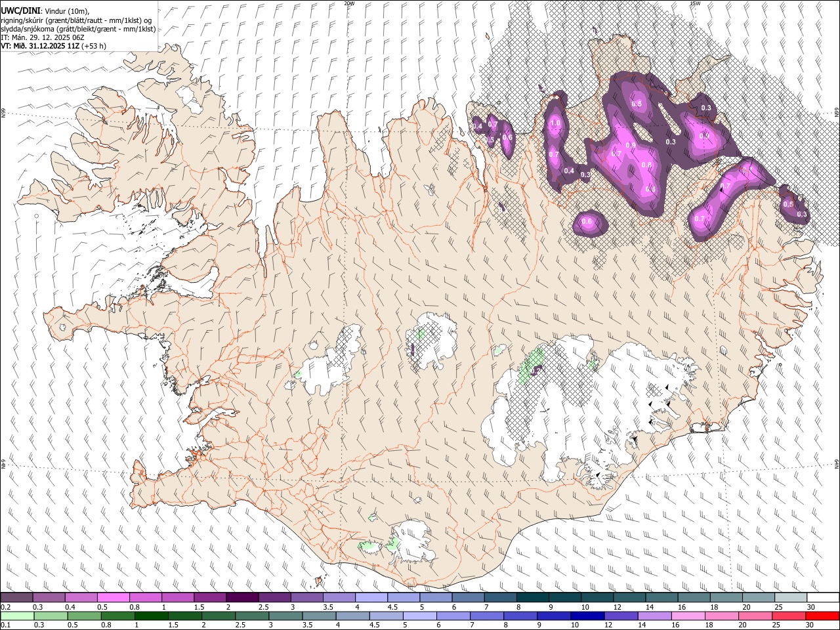
Task: Click the deep blue 10 swatch in the bottom legend row
Action: pyautogui.click(x=587, y=616)
